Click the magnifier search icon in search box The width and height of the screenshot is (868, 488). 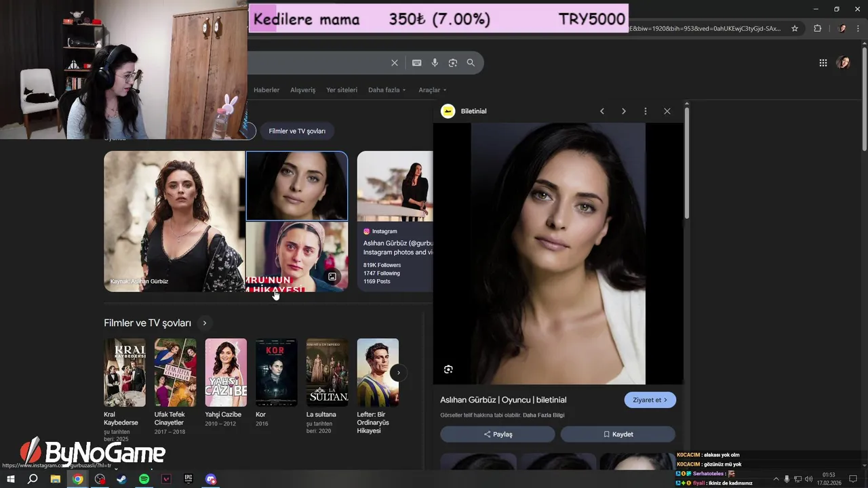click(471, 63)
